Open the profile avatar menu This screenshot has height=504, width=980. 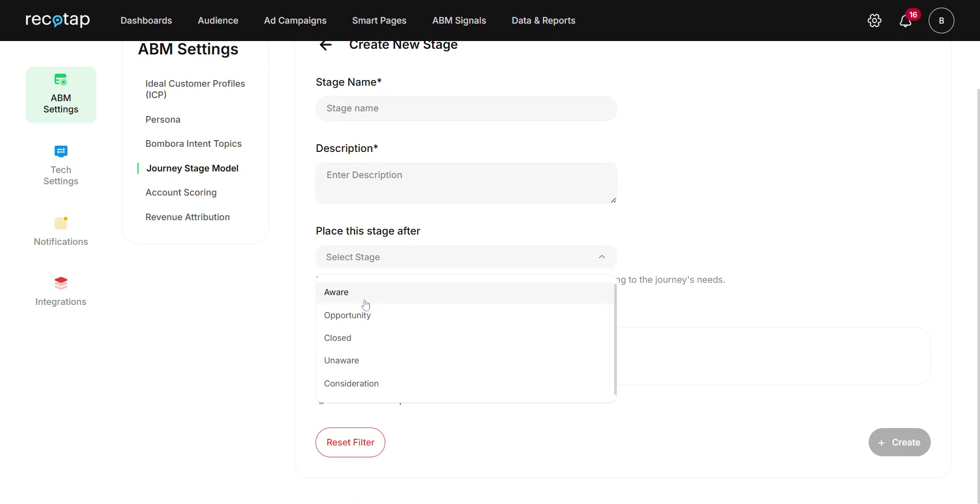tap(942, 21)
